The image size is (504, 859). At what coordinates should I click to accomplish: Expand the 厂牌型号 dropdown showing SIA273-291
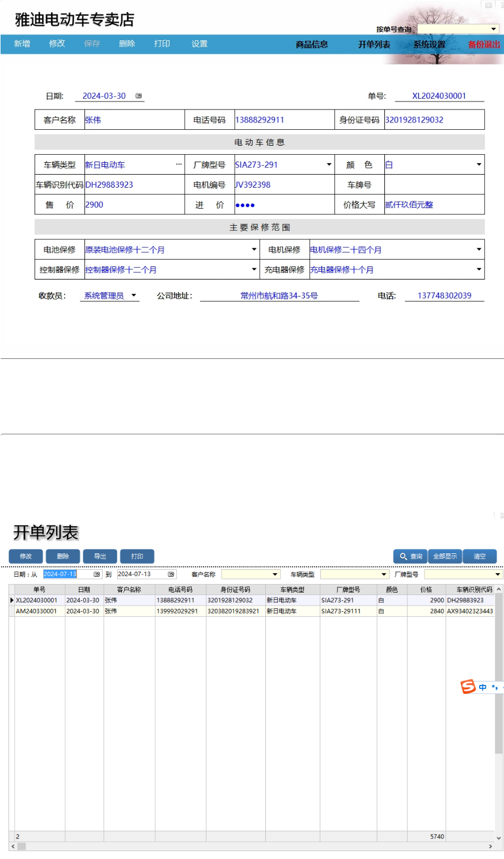(x=329, y=164)
